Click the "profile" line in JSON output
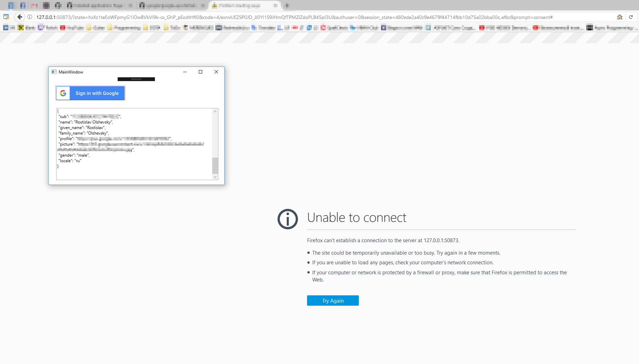Screen dimensions: 639x364 [115, 139]
